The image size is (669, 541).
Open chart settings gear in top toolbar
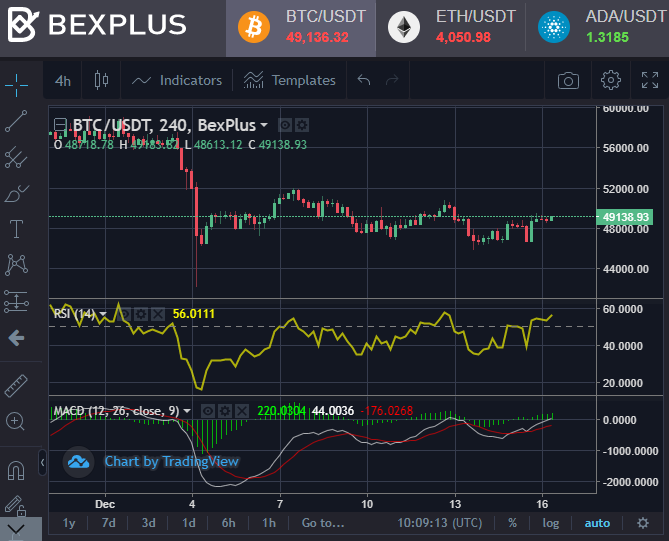(611, 80)
